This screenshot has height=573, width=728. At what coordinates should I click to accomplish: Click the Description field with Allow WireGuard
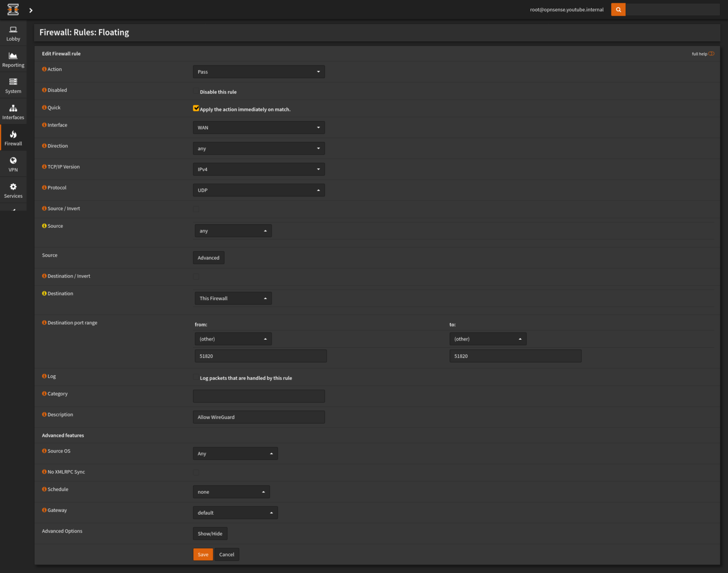coord(258,417)
